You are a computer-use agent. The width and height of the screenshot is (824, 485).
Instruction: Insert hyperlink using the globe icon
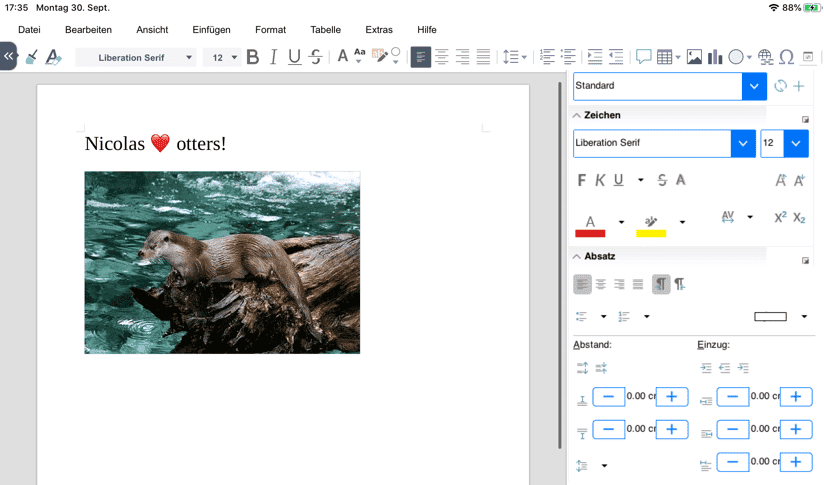(765, 57)
